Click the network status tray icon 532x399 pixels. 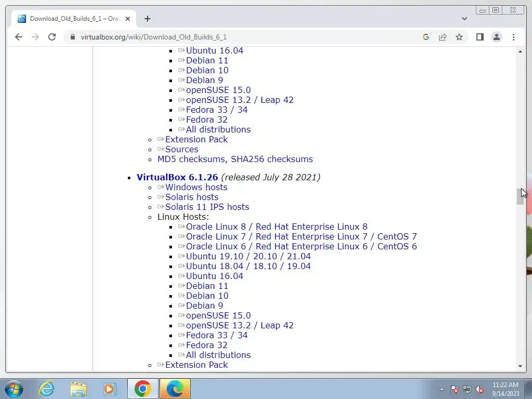point(467,389)
